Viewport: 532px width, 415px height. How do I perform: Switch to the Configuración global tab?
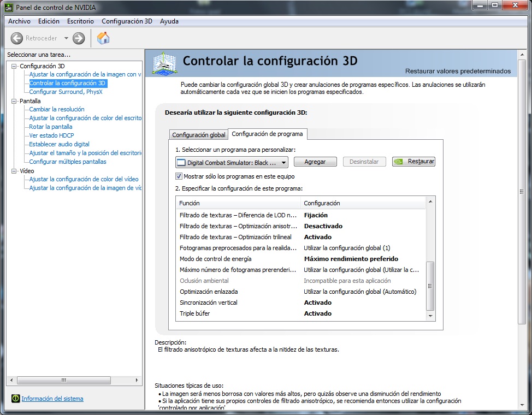coord(198,135)
